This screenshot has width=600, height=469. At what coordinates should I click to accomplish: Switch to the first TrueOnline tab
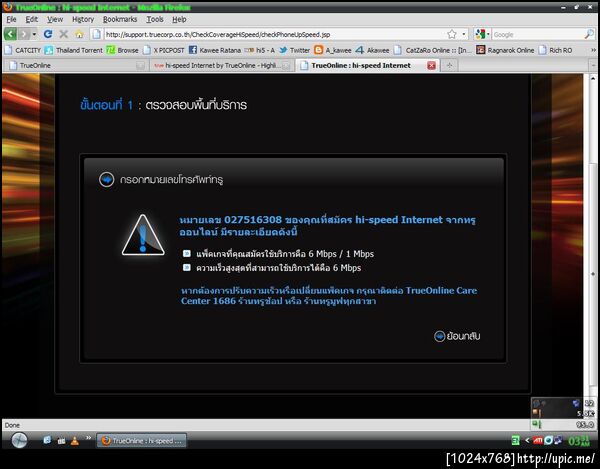point(77,65)
